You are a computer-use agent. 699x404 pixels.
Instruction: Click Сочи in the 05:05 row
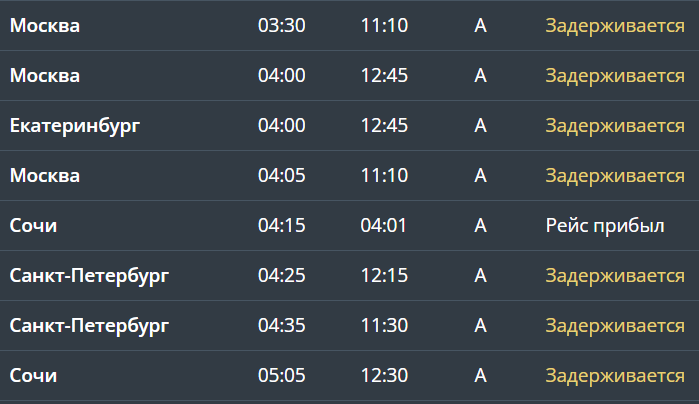pos(34,376)
